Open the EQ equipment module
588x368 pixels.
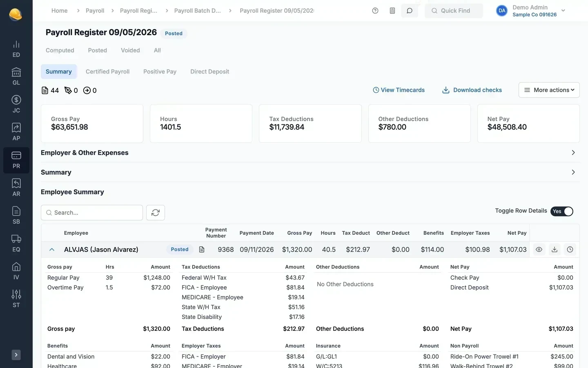point(16,244)
